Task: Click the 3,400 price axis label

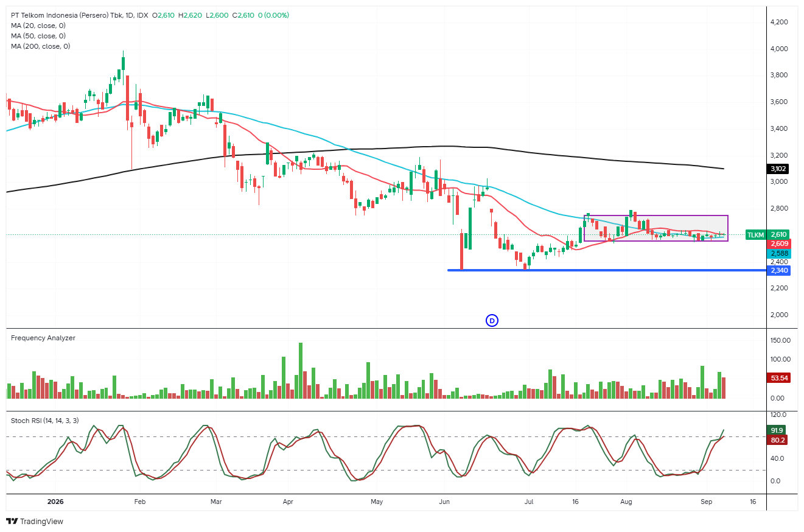Action: (x=780, y=128)
